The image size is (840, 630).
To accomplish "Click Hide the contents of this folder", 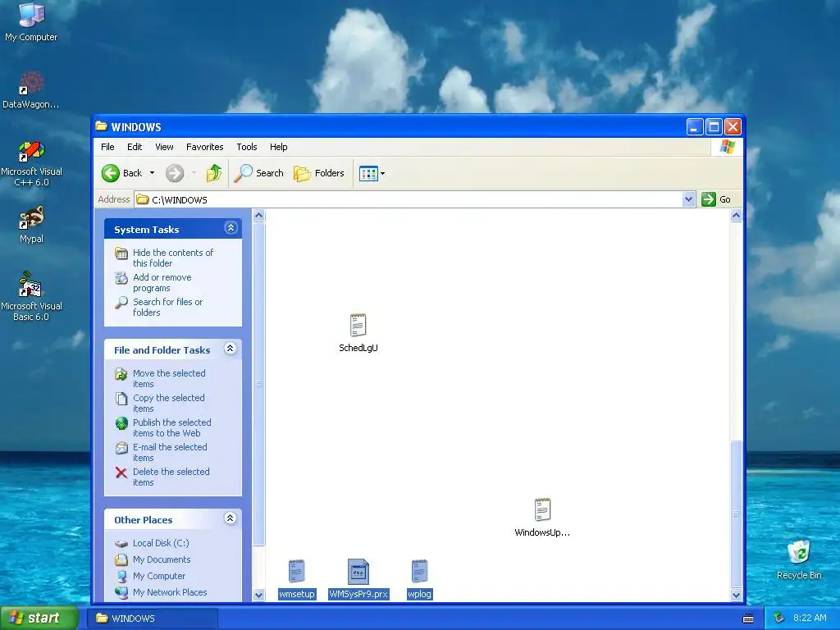I will [173, 258].
